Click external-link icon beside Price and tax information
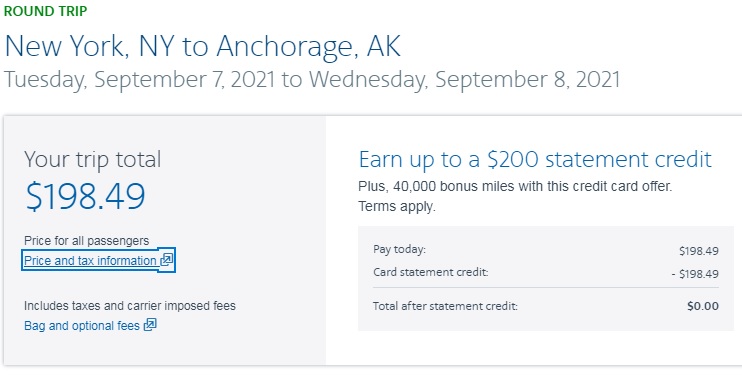Viewport: 742px width, 384px height. [166, 259]
